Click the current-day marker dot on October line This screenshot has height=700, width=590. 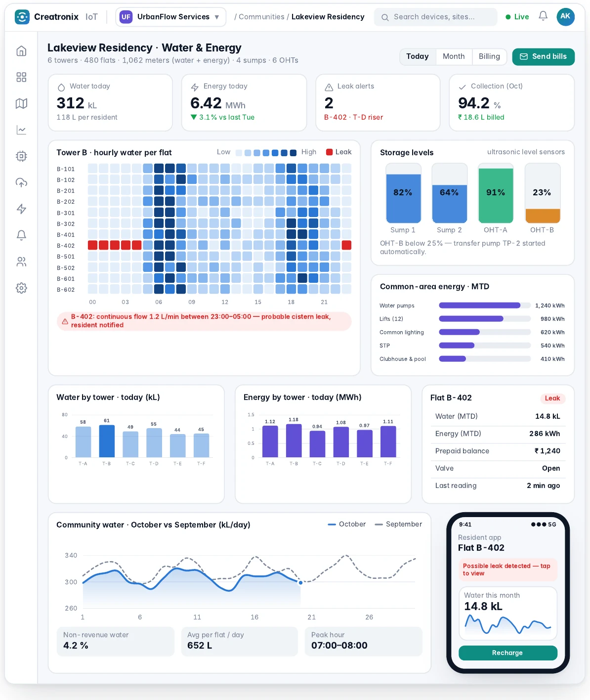coord(300,582)
